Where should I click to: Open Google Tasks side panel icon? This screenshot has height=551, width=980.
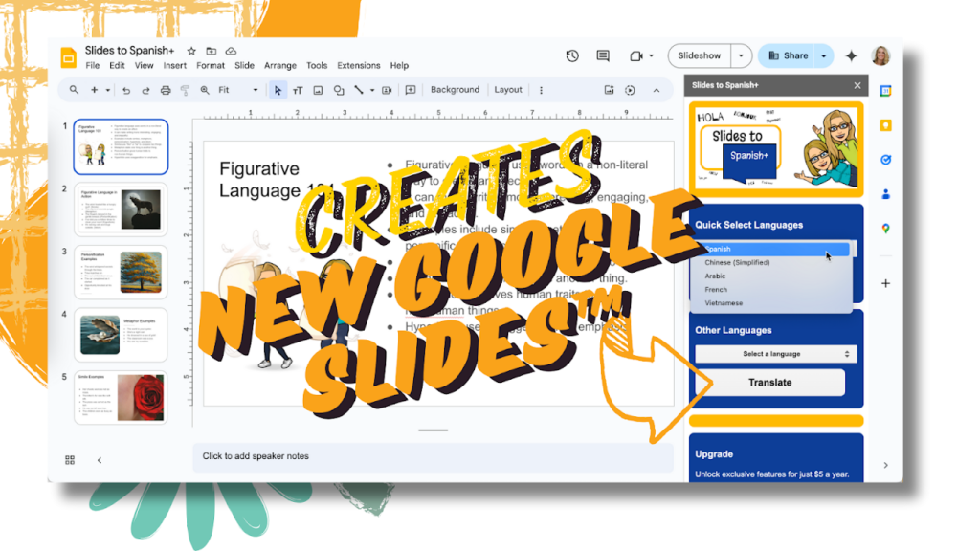[885, 160]
